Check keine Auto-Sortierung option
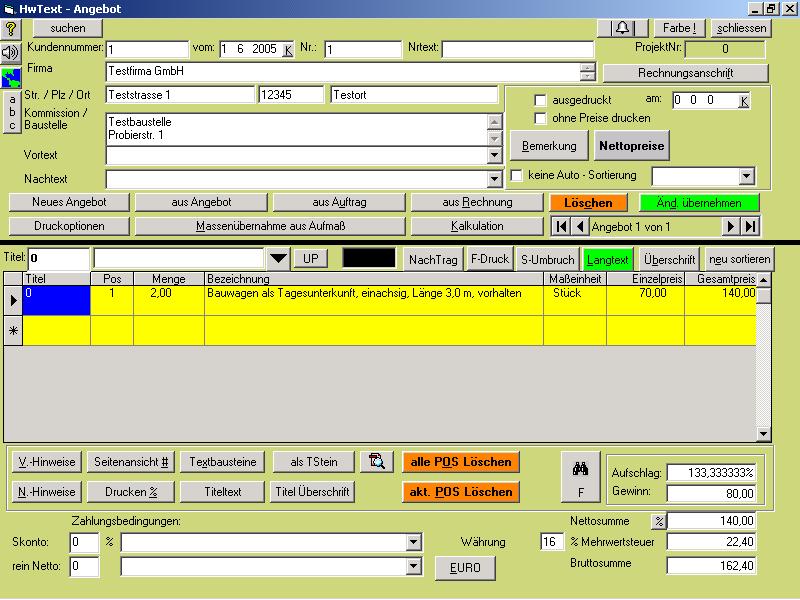The width and height of the screenshot is (800, 600). point(517,176)
